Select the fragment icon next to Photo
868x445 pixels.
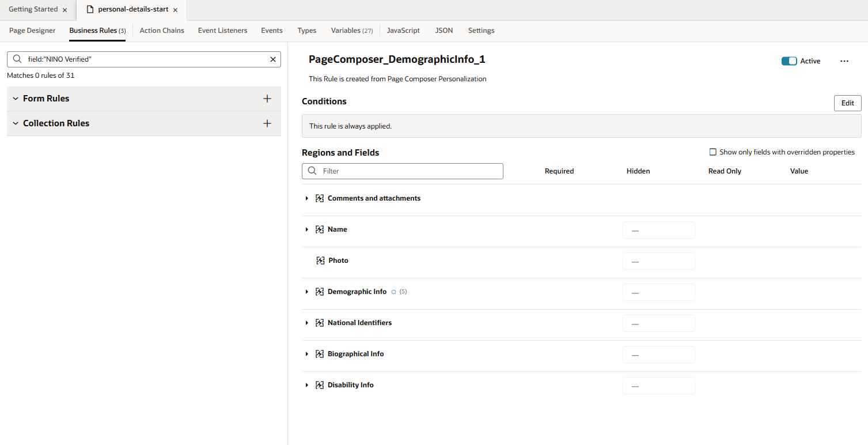[321, 260]
